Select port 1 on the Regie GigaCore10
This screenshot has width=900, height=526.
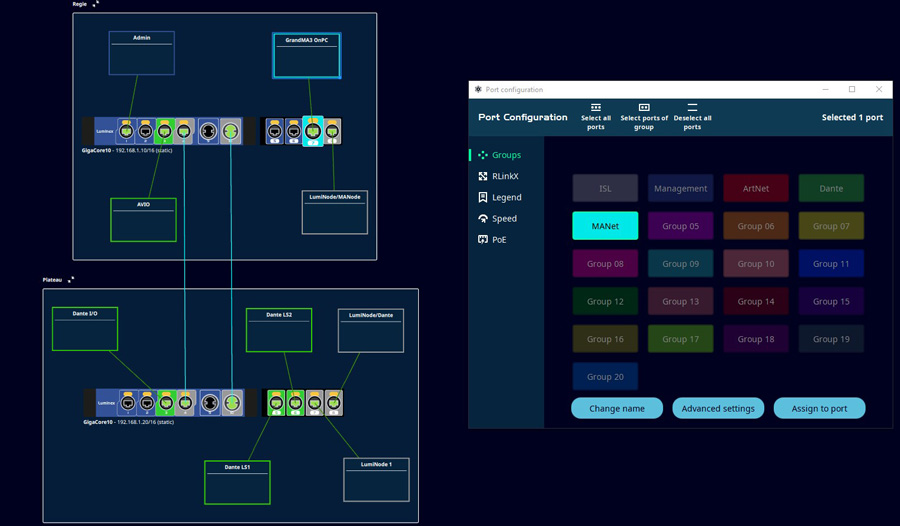click(126, 132)
